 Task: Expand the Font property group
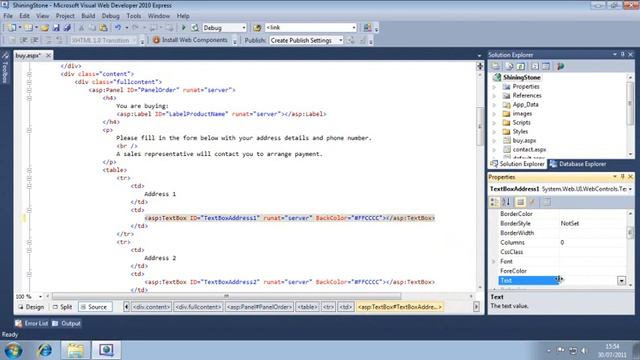494,261
